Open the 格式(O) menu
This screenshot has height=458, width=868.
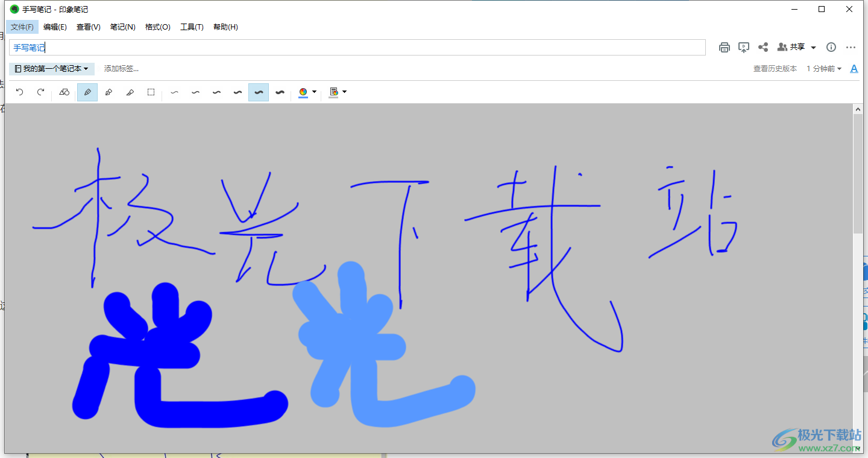pyautogui.click(x=158, y=27)
